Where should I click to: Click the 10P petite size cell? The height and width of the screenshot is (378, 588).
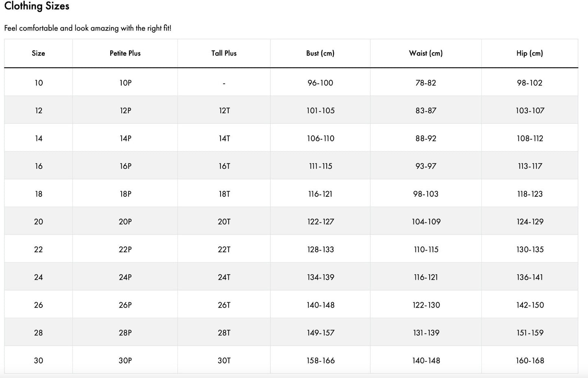pos(125,83)
